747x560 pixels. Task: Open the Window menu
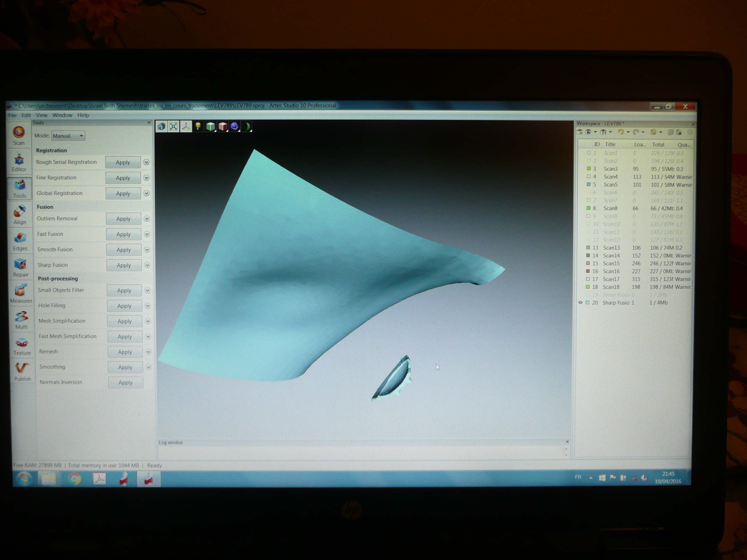pyautogui.click(x=62, y=115)
